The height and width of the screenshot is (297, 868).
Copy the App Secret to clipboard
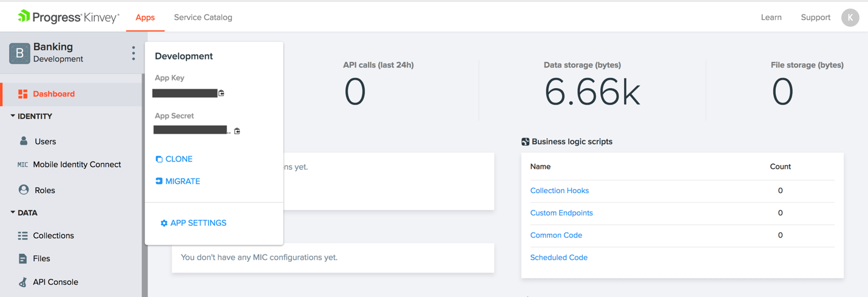pyautogui.click(x=237, y=131)
